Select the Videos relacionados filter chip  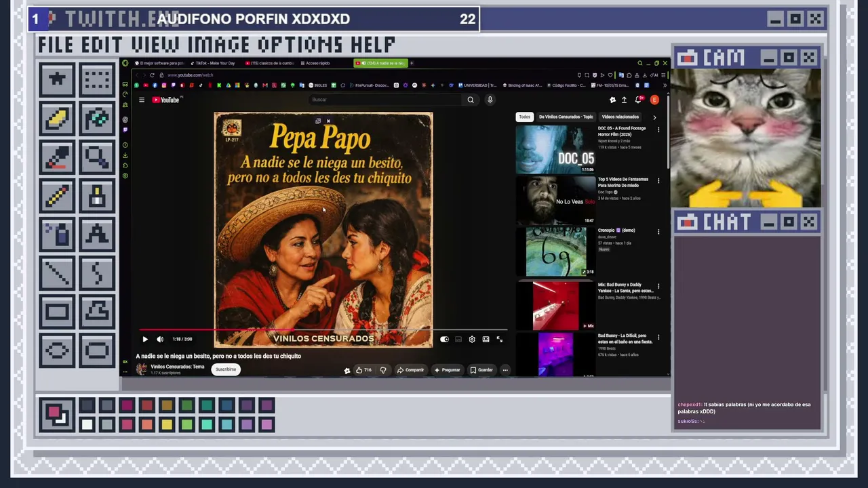tap(620, 117)
